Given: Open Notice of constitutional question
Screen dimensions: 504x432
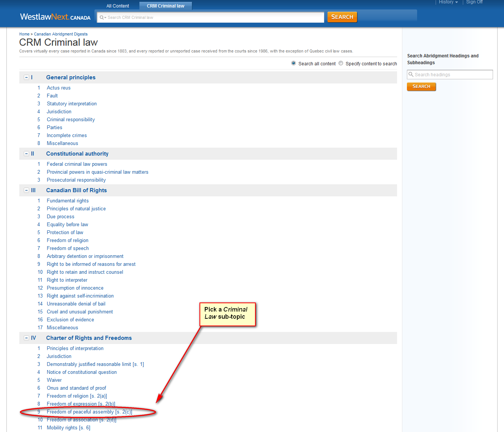Looking at the screenshot, I should [82, 372].
